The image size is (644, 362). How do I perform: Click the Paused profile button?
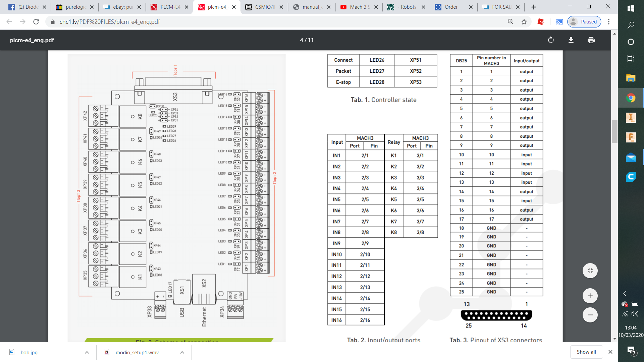[x=584, y=22]
